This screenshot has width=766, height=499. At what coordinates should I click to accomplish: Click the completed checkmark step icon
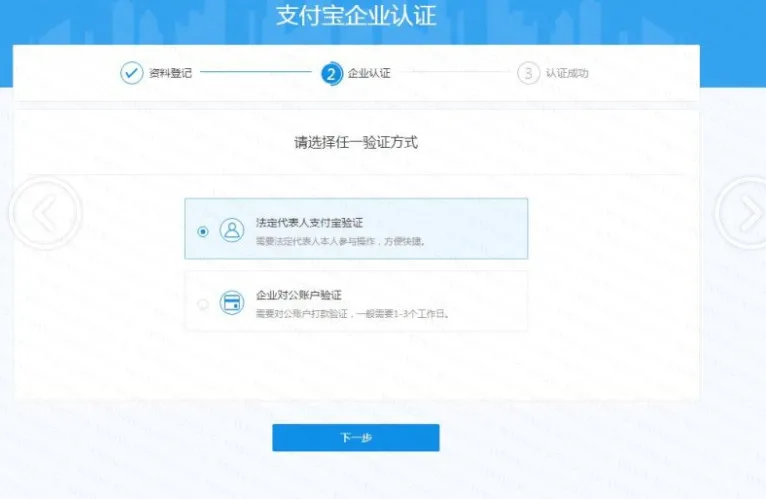(131, 73)
